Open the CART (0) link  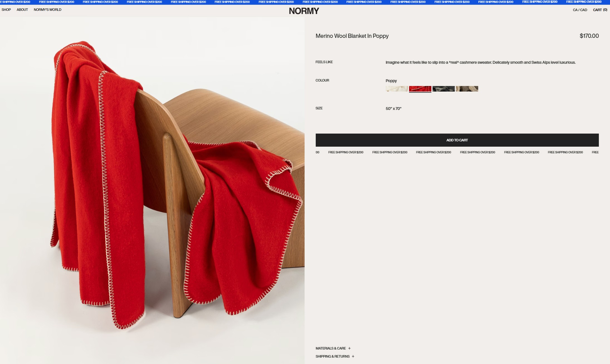pyautogui.click(x=600, y=10)
